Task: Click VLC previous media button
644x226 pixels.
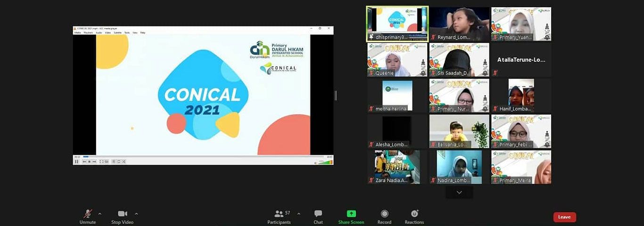Action: 84,161
